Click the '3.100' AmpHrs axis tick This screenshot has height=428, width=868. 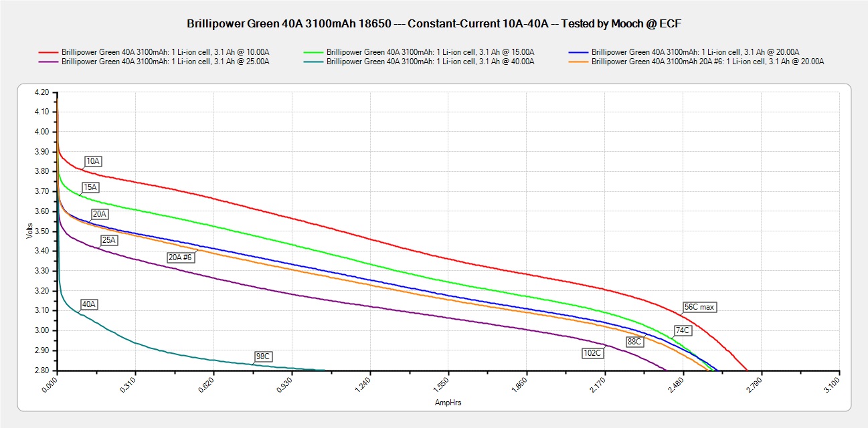coord(833,385)
